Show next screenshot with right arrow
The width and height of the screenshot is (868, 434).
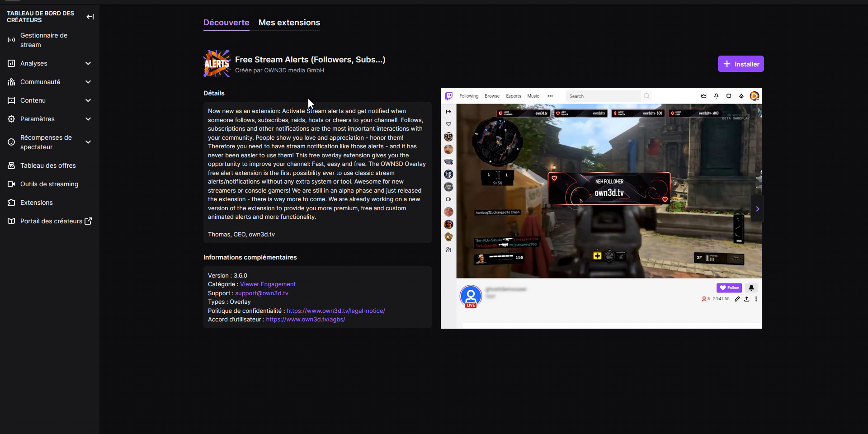pos(757,209)
